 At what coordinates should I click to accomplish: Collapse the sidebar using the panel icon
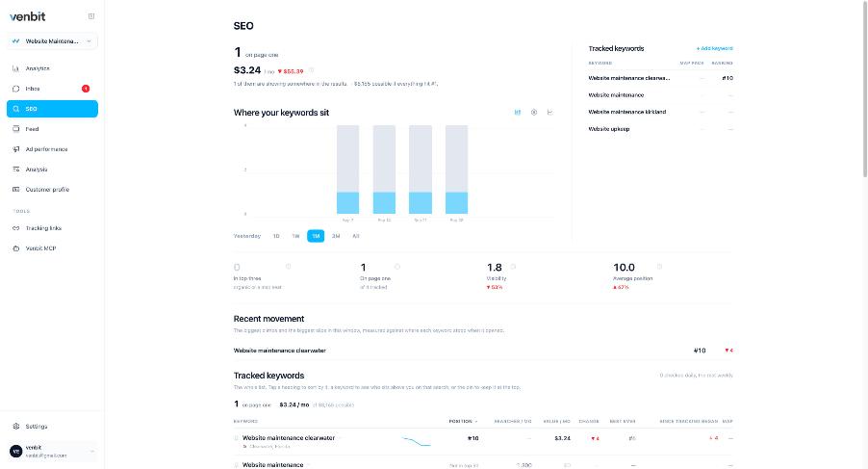pyautogui.click(x=91, y=16)
